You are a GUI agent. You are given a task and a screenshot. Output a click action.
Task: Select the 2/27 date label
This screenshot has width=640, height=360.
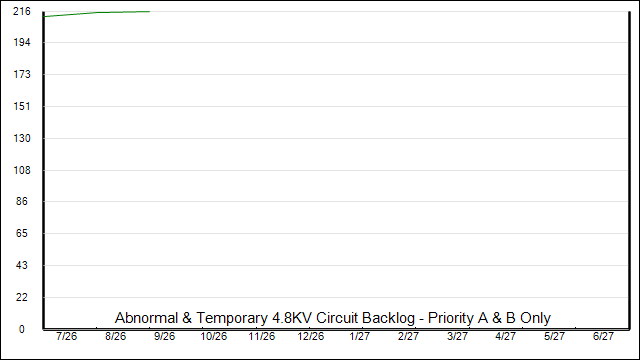point(408,336)
